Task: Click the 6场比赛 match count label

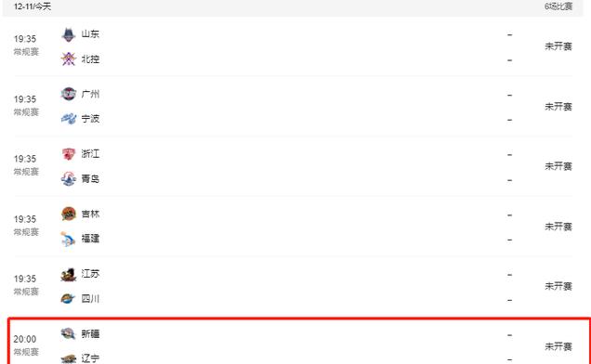Action: 558,6
